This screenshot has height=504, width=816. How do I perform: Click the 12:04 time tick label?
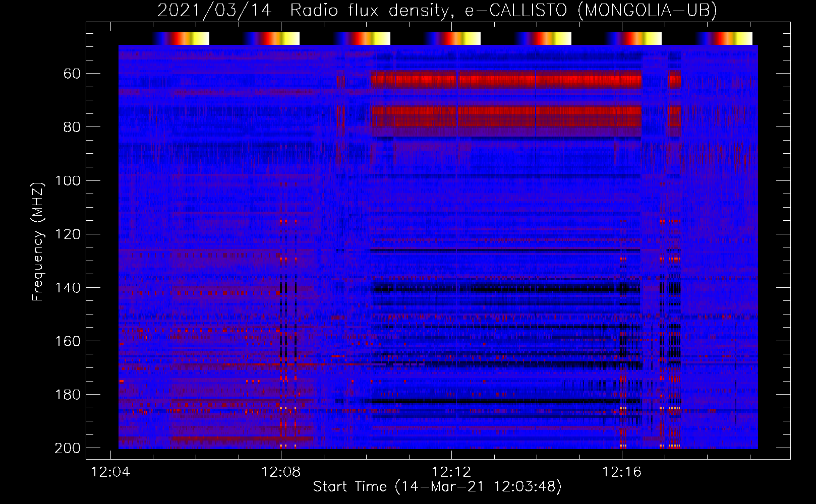pos(110,472)
